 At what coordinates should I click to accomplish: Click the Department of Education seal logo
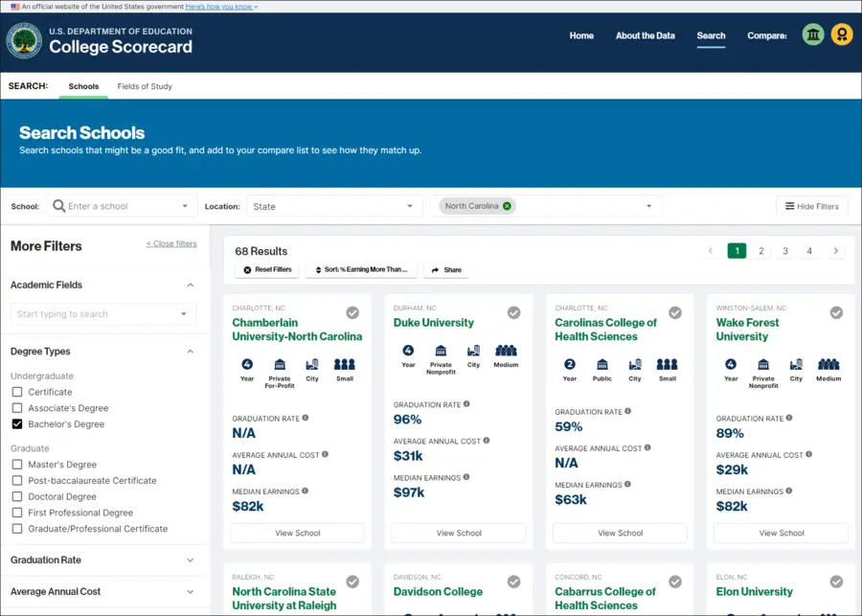point(24,40)
